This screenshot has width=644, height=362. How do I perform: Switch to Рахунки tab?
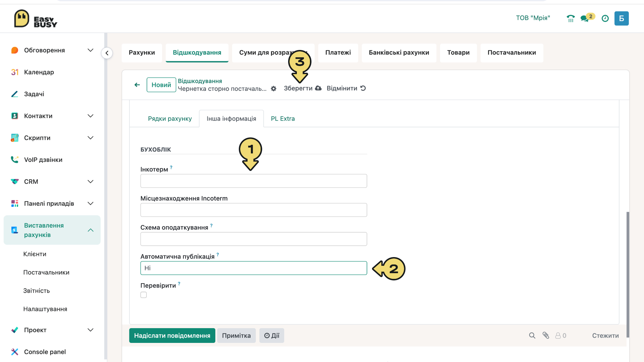[x=142, y=53]
